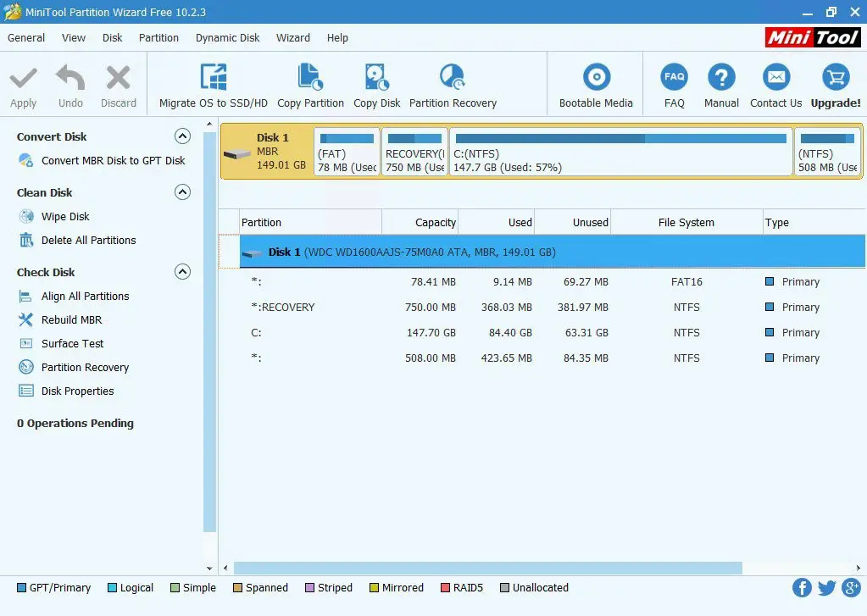Click the Migrate OS to SSD/HD icon

pos(213,78)
